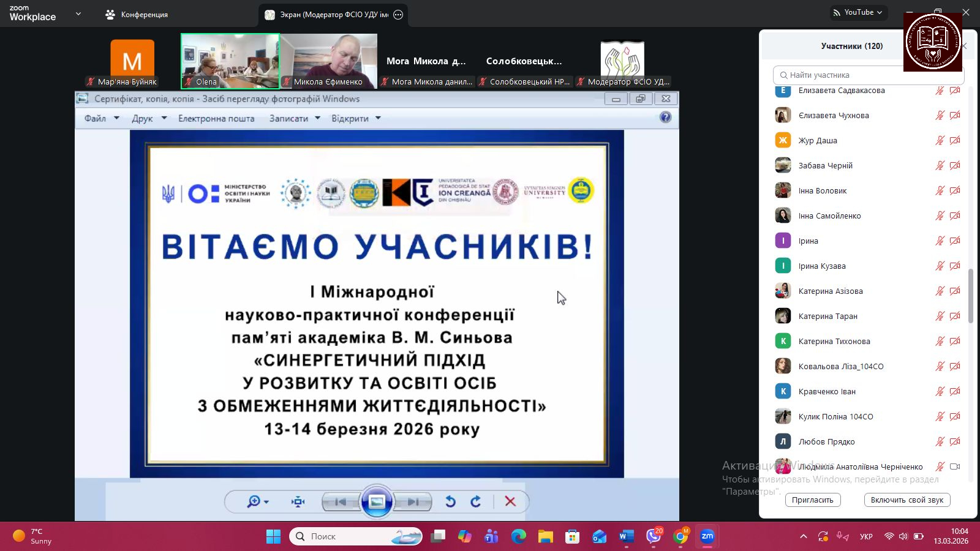Switch to the Конференция tab
Image resolution: width=980 pixels, height=551 pixels.
[137, 15]
